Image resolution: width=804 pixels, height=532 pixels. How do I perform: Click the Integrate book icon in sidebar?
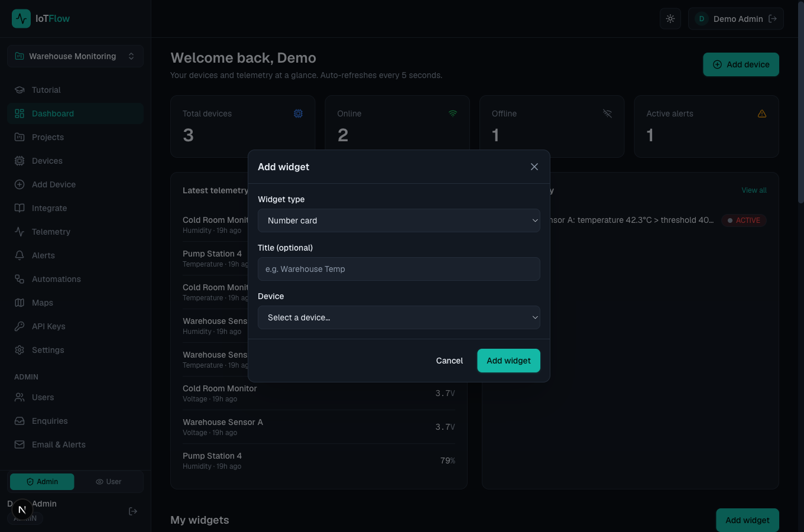(20, 208)
